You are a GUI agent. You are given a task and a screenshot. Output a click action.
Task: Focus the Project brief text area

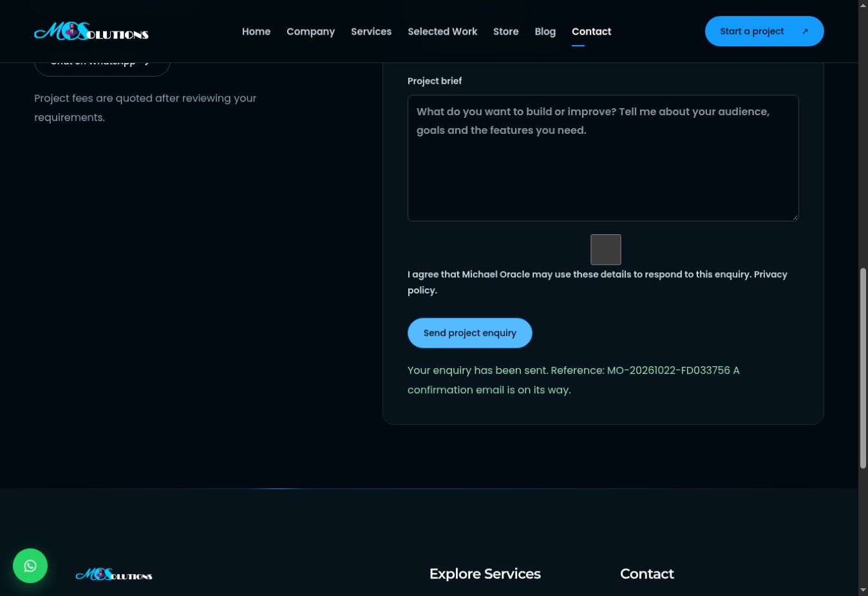click(x=603, y=158)
